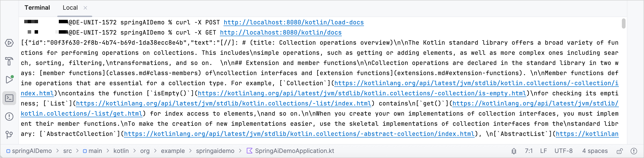Select SpringAiDemoApplication.kt in breadcrumb
This screenshot has height=158, width=644.
click(294, 151)
